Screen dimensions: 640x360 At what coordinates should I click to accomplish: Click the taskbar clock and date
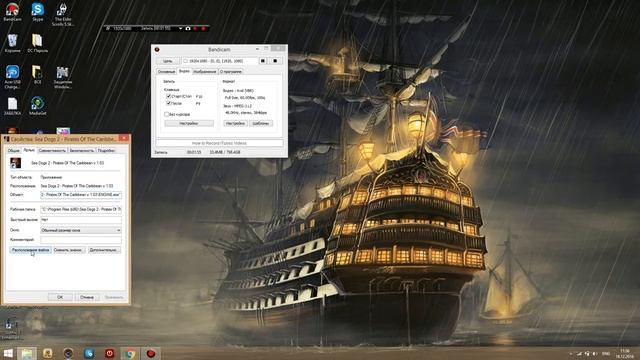coord(624,353)
